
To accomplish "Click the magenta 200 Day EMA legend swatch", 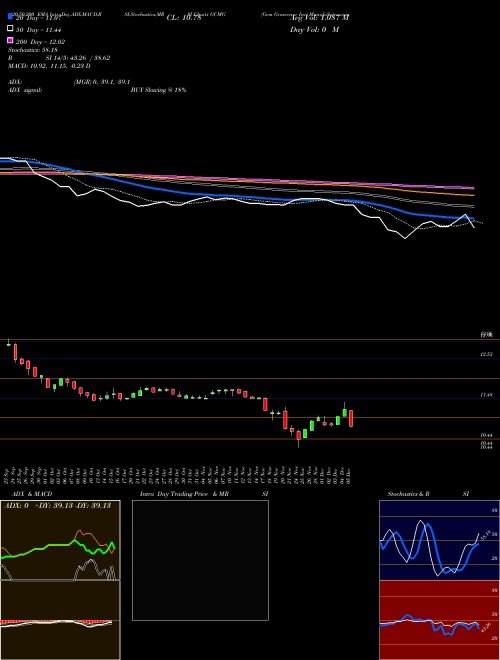I will [10, 40].
